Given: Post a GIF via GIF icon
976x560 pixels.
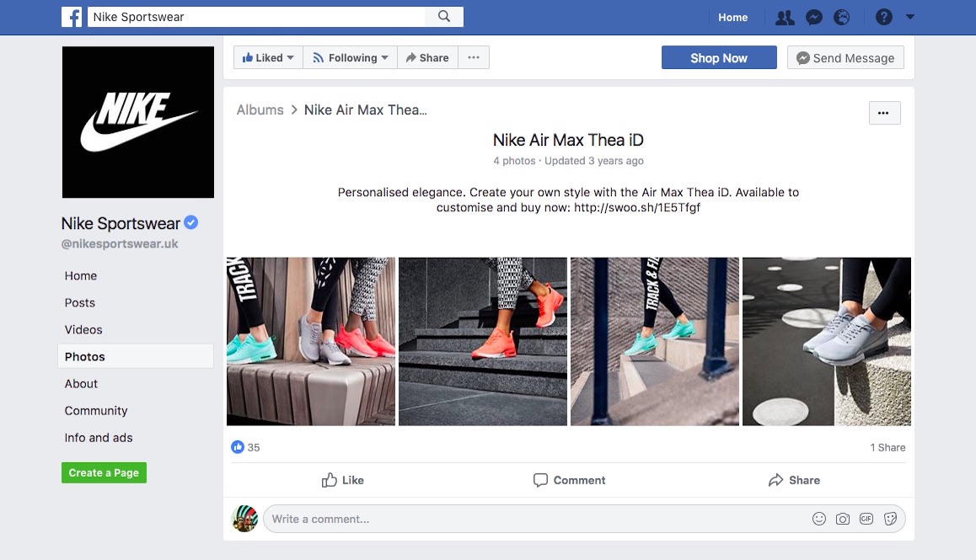Looking at the screenshot, I should pos(866,519).
